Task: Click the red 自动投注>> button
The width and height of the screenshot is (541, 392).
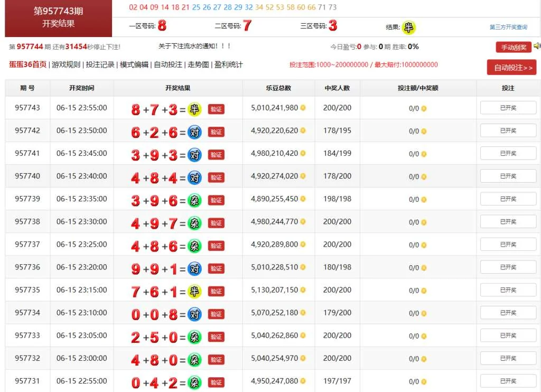Action: 511,68
